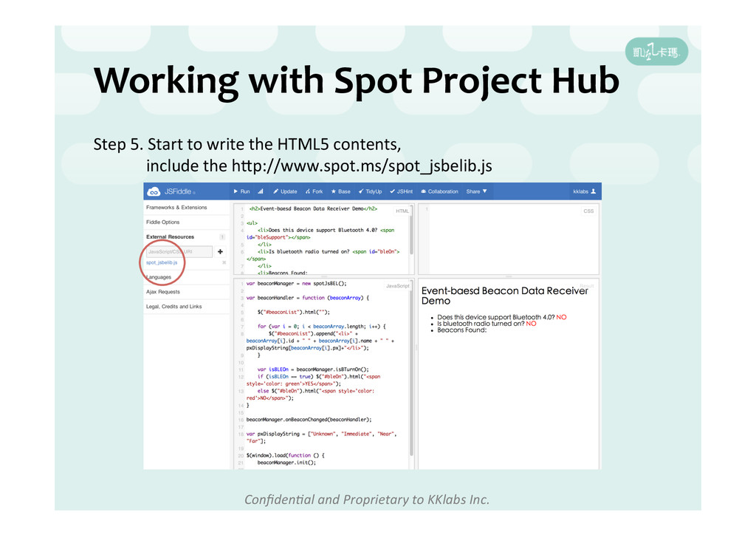Viewport: 756px width, 535px height.
Task: Open the kklabs user account
Action: (x=585, y=191)
